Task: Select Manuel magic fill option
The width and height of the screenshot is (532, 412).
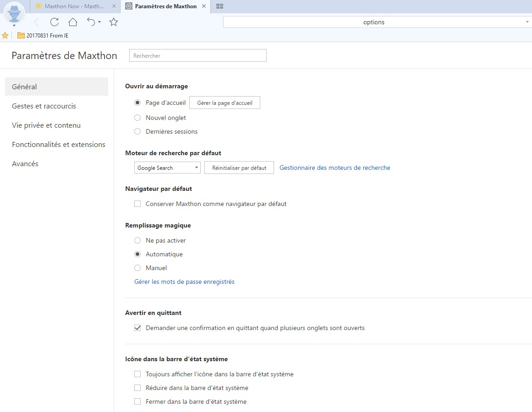Action: 137,268
